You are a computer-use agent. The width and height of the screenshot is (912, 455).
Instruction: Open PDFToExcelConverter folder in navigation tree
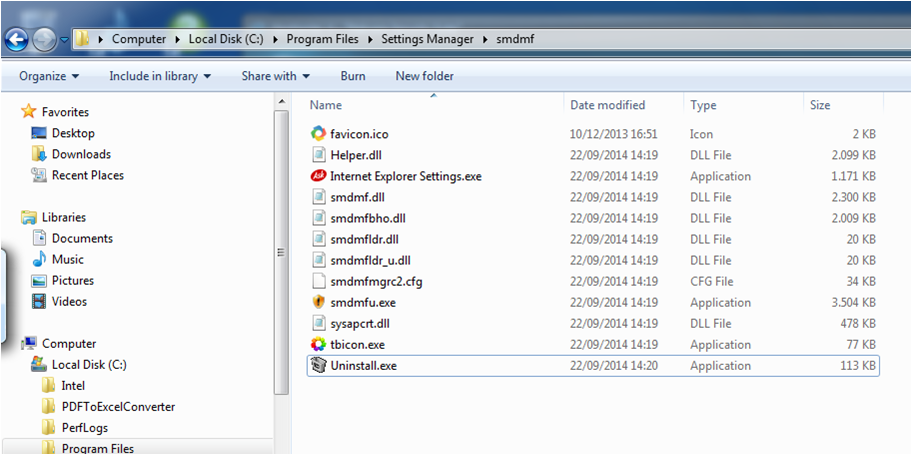(118, 406)
